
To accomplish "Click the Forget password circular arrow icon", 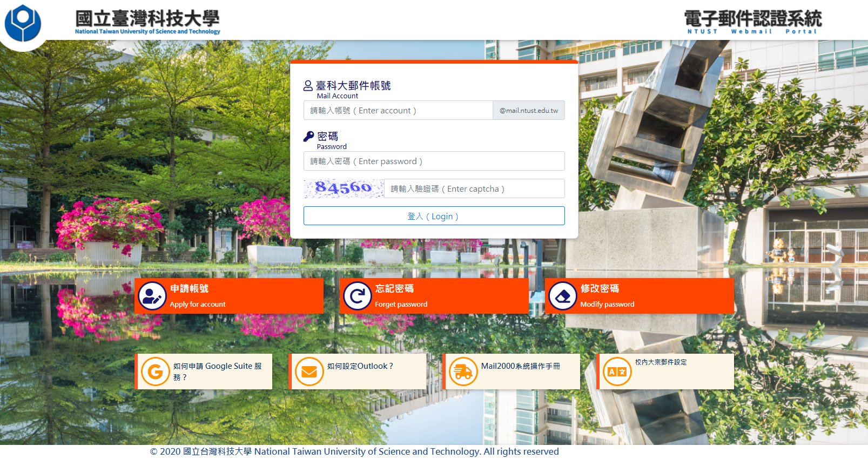I will click(x=358, y=296).
